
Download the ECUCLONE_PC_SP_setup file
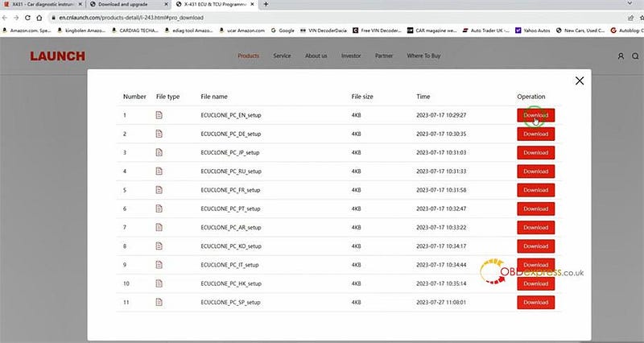coord(535,302)
